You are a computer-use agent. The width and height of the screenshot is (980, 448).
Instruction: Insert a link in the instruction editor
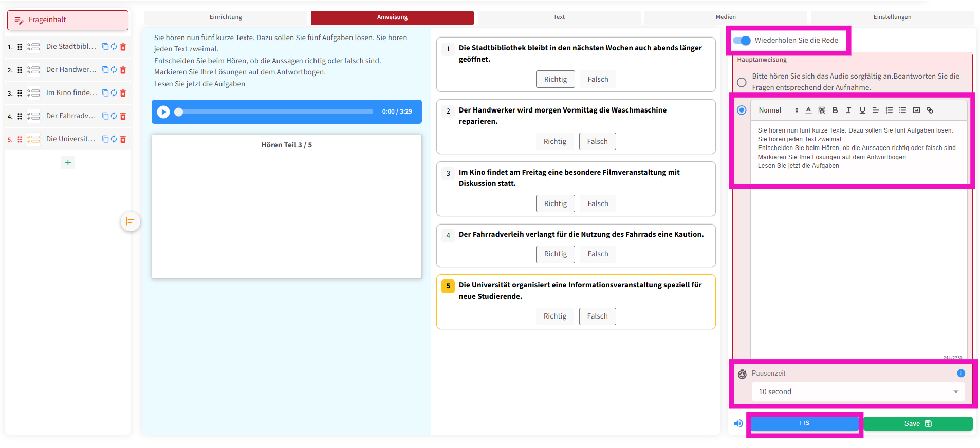pyautogui.click(x=930, y=110)
